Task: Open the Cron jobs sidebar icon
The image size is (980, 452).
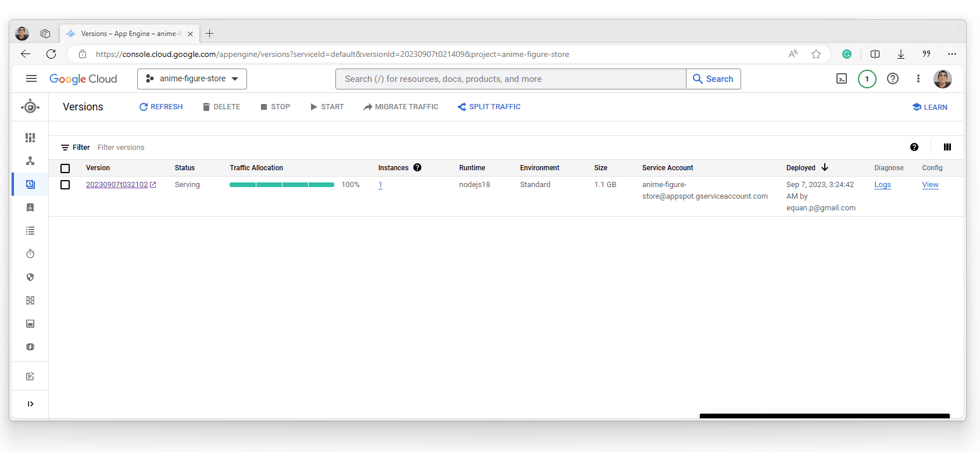Action: click(30, 254)
